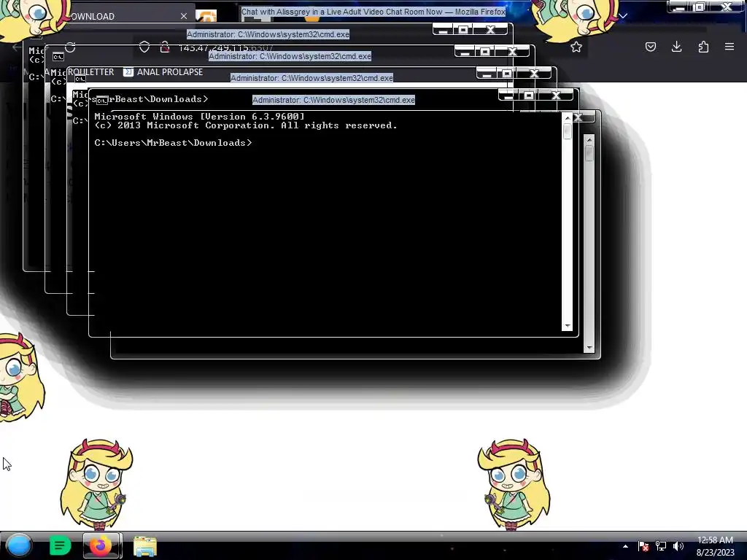The width and height of the screenshot is (747, 560).
Task: Click the network tray icon
Action: (661, 546)
